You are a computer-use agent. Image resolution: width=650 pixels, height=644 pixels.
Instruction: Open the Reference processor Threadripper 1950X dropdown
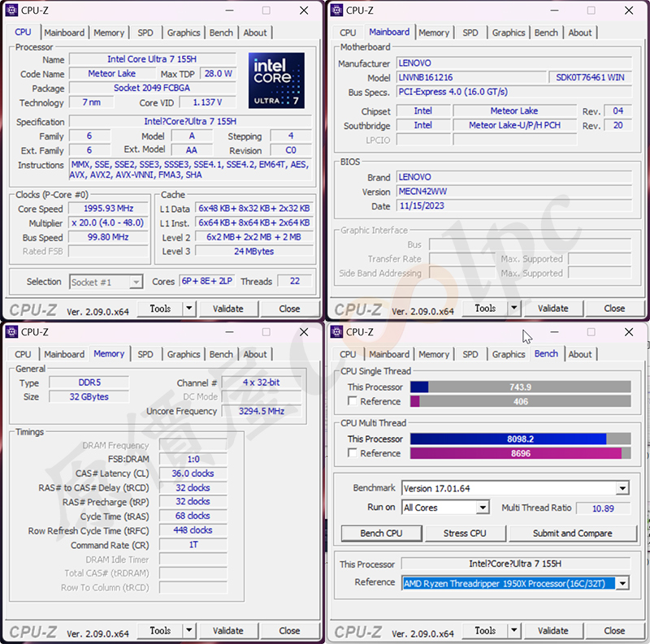[x=622, y=583]
